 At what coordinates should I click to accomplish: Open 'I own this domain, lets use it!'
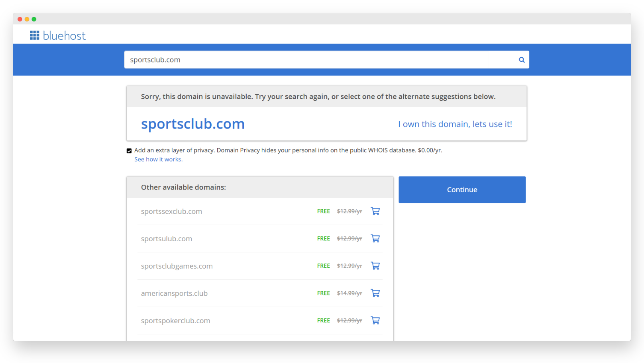click(x=455, y=124)
